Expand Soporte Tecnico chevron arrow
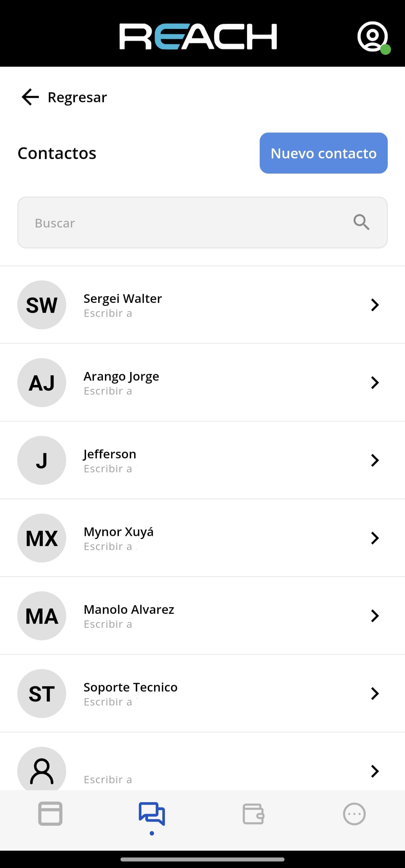The width and height of the screenshot is (405, 868). pyautogui.click(x=375, y=694)
